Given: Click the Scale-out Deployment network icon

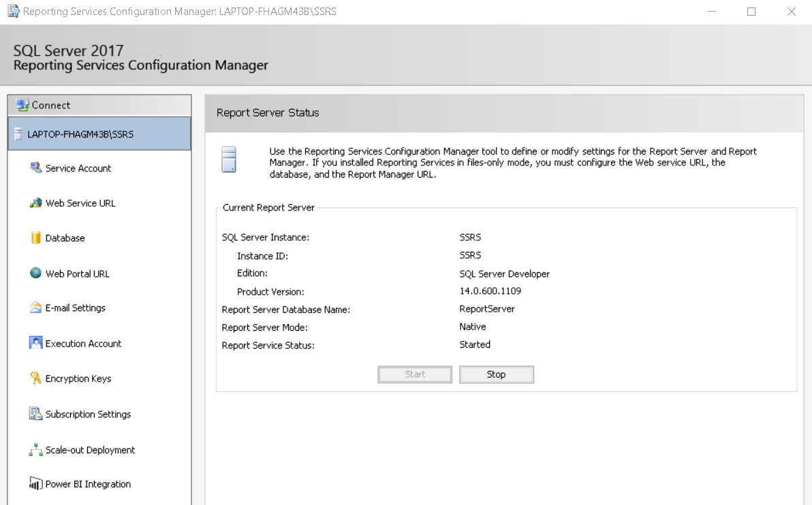Looking at the screenshot, I should pyautogui.click(x=35, y=450).
